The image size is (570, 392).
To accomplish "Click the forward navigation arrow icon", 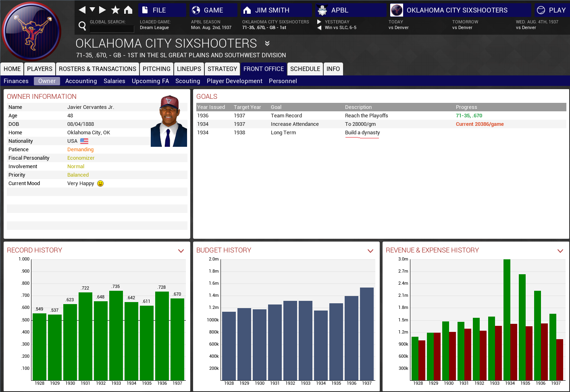I will tap(102, 10).
